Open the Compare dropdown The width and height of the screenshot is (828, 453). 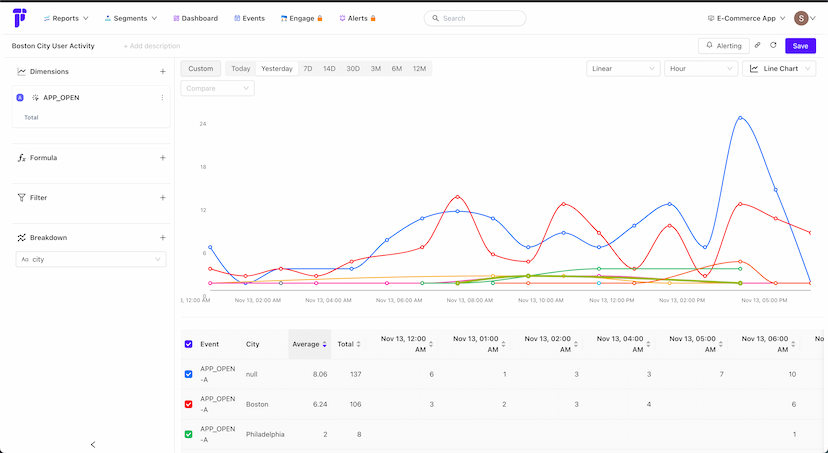coord(218,88)
